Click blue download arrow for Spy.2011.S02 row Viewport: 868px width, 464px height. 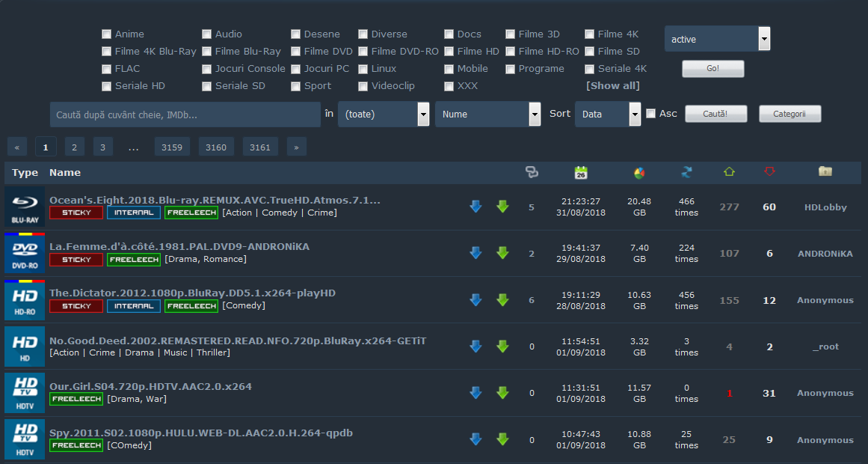pos(475,439)
